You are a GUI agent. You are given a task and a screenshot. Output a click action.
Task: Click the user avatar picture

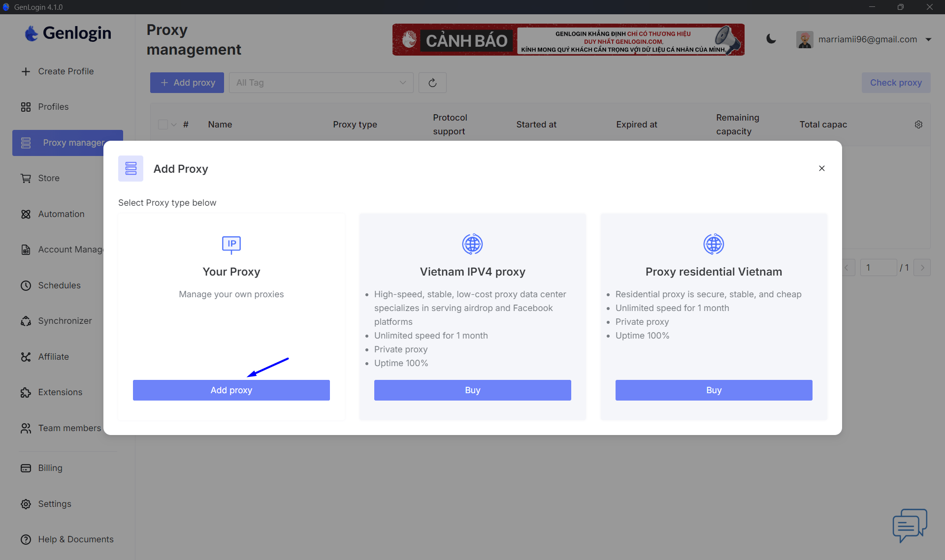point(805,39)
